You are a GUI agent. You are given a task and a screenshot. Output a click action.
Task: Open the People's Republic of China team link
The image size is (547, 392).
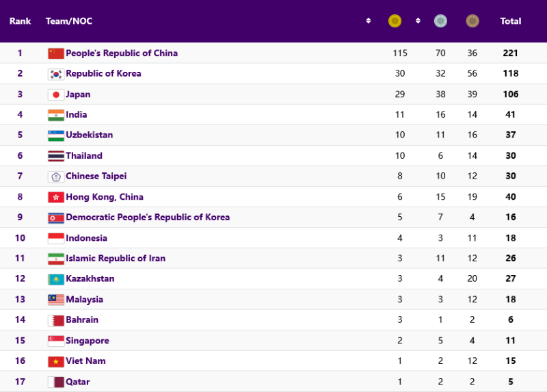tap(122, 53)
